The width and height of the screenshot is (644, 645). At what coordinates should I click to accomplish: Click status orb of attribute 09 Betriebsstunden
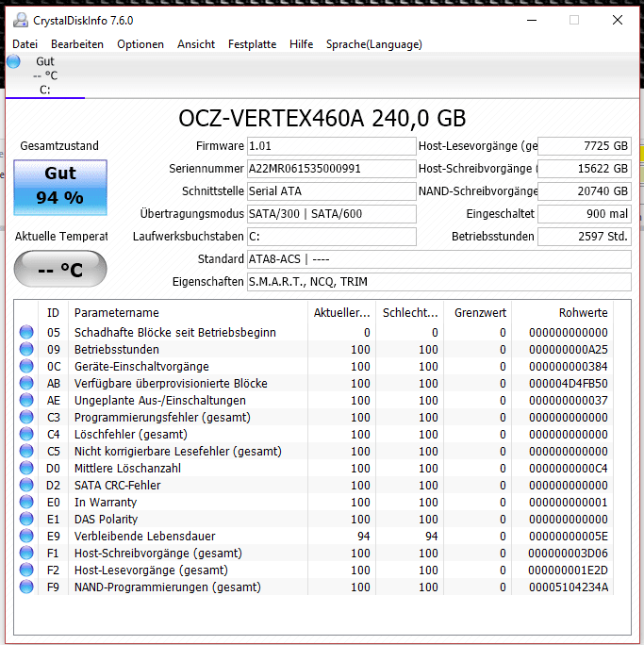(26, 349)
